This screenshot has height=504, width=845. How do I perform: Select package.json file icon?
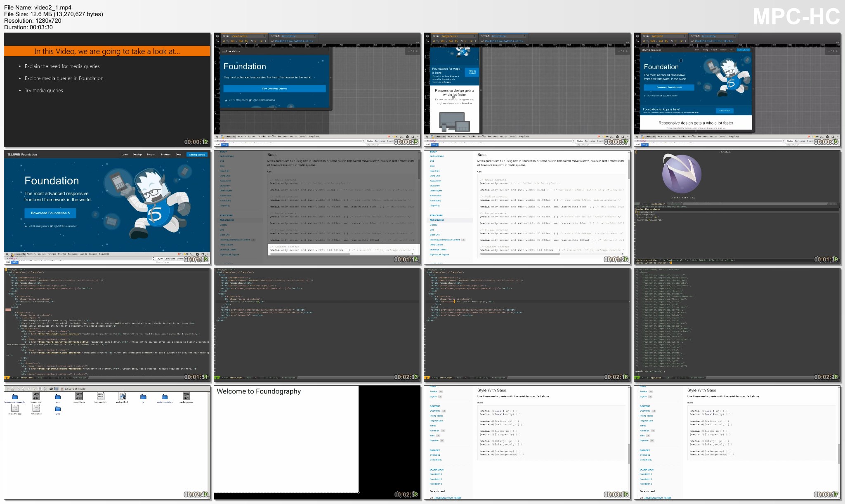click(186, 396)
